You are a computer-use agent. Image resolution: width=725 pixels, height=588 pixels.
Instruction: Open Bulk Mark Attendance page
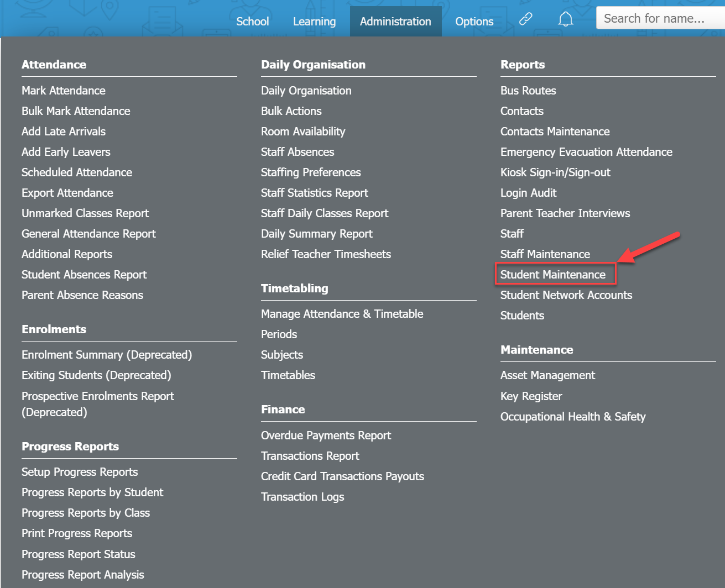coord(76,111)
